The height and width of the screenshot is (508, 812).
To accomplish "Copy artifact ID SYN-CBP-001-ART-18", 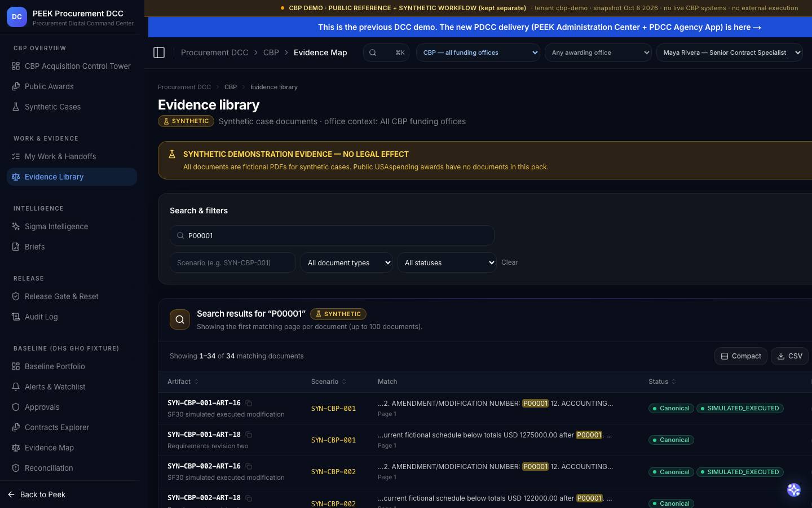I will 249,435.
